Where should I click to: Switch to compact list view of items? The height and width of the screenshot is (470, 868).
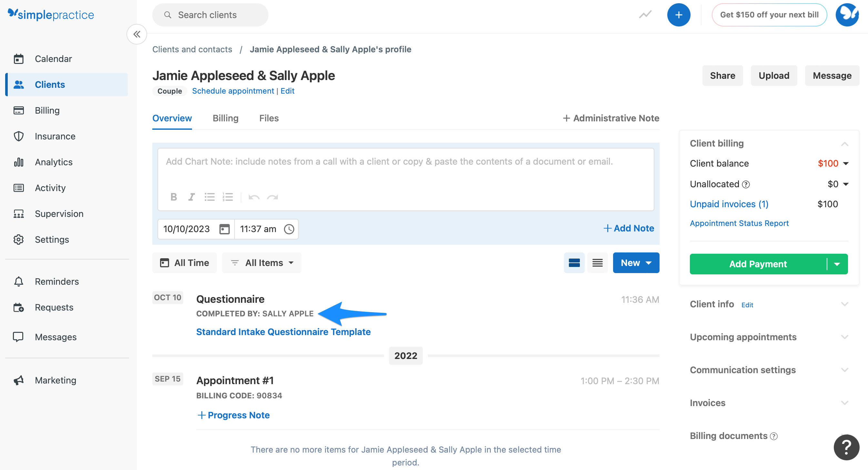[x=597, y=263]
